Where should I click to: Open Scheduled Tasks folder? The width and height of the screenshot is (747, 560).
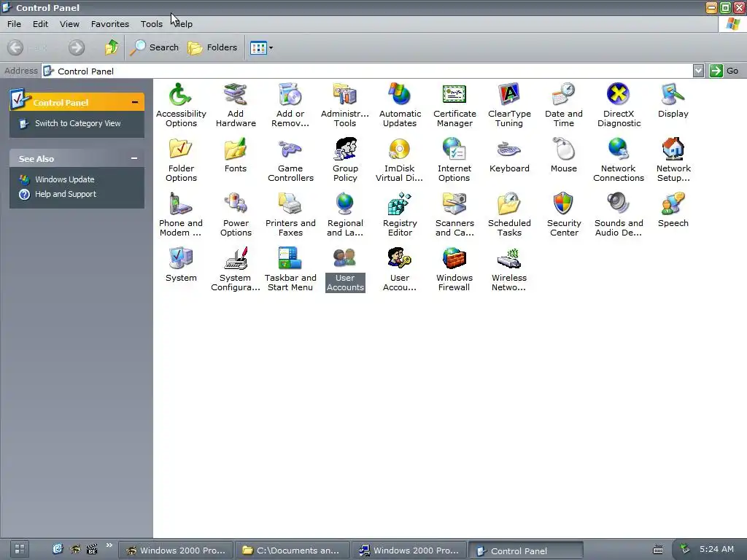(509, 214)
